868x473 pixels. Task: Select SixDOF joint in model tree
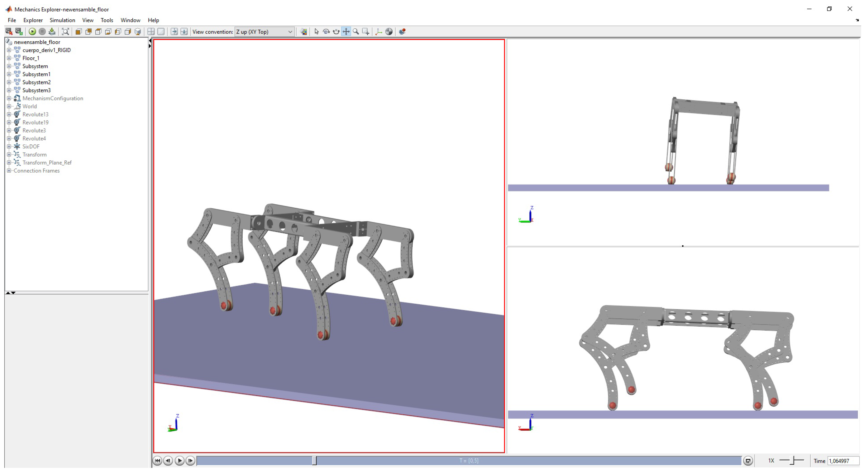click(x=31, y=147)
